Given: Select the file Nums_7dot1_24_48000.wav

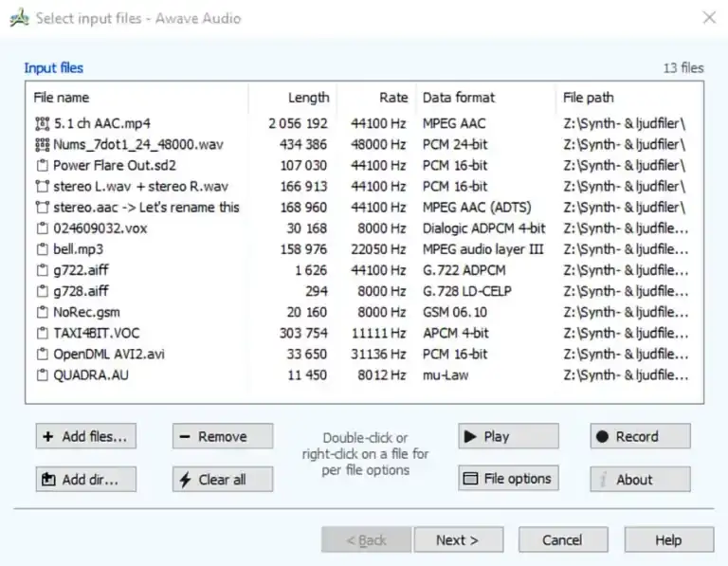Looking at the screenshot, I should tap(138, 144).
